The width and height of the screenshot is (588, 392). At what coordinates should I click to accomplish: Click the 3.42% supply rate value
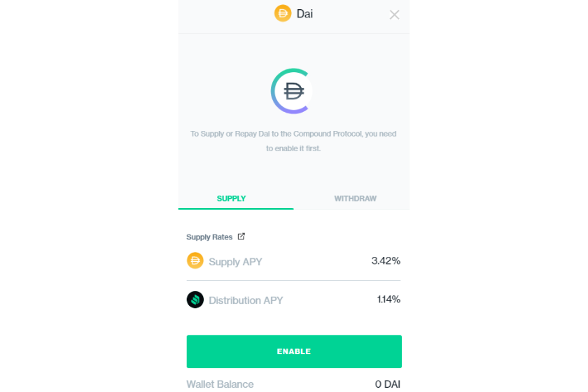click(386, 260)
